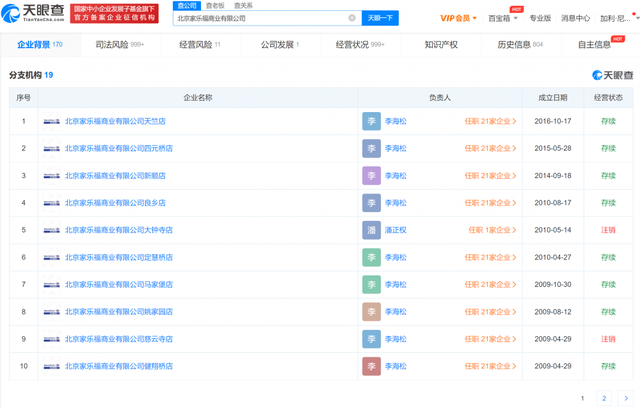
Task: Click the 潘 avatar icon in row 5
Action: click(x=371, y=230)
